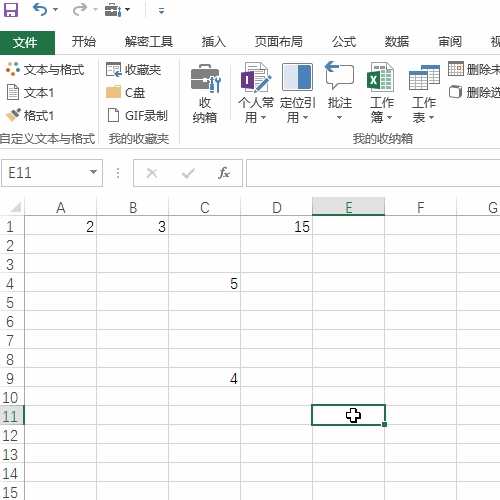The width and height of the screenshot is (500, 500).
Task: Click the active cell E11
Action: 349,415
